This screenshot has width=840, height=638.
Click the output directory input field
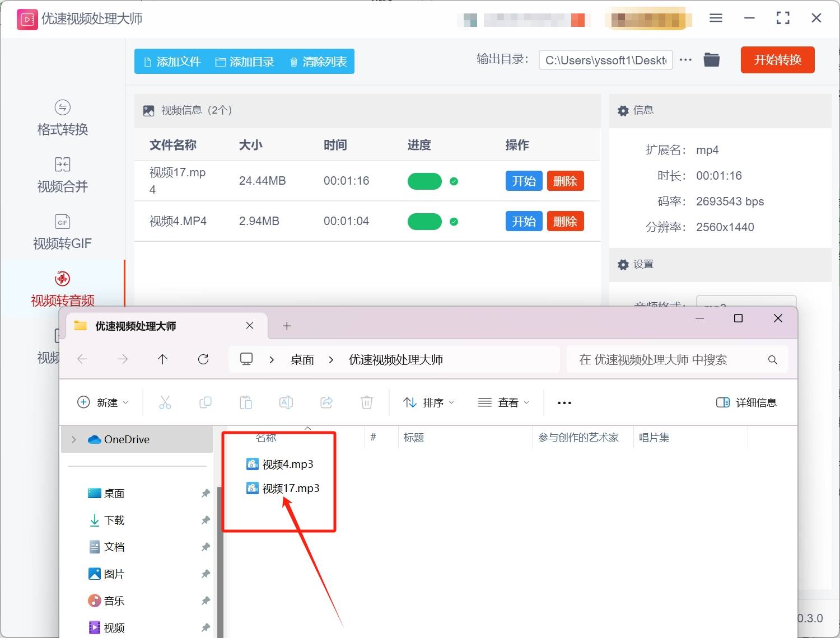(605, 60)
